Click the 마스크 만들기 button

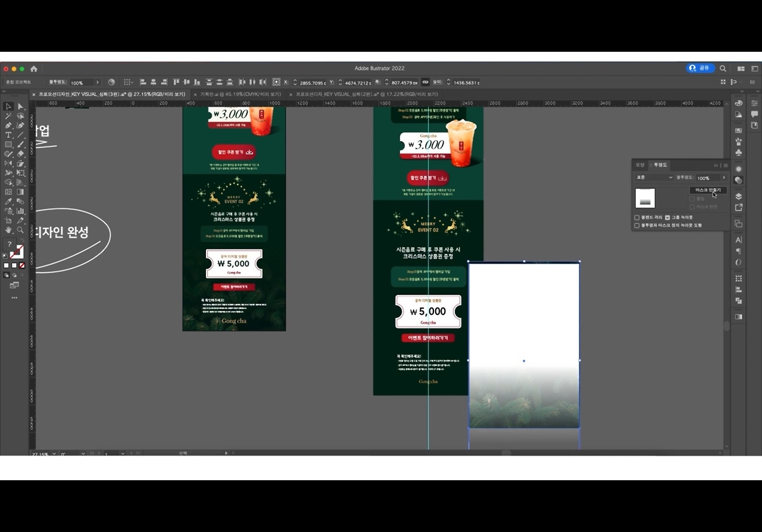708,190
